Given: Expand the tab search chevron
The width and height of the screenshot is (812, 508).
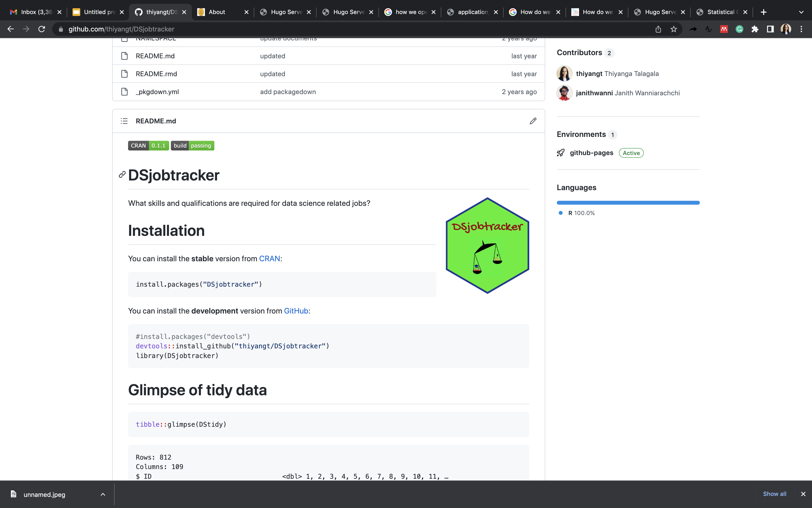Looking at the screenshot, I should [x=801, y=12].
